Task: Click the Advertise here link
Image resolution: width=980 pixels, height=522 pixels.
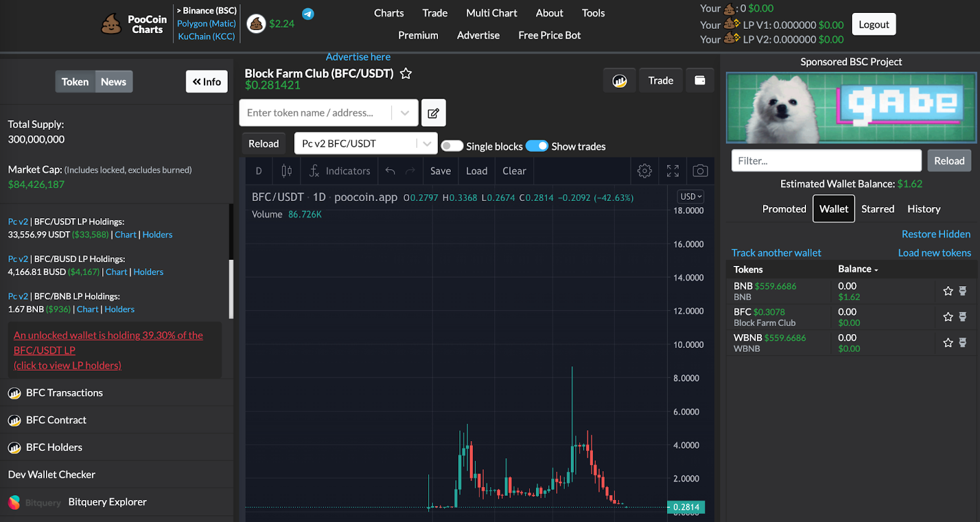Action: point(358,57)
